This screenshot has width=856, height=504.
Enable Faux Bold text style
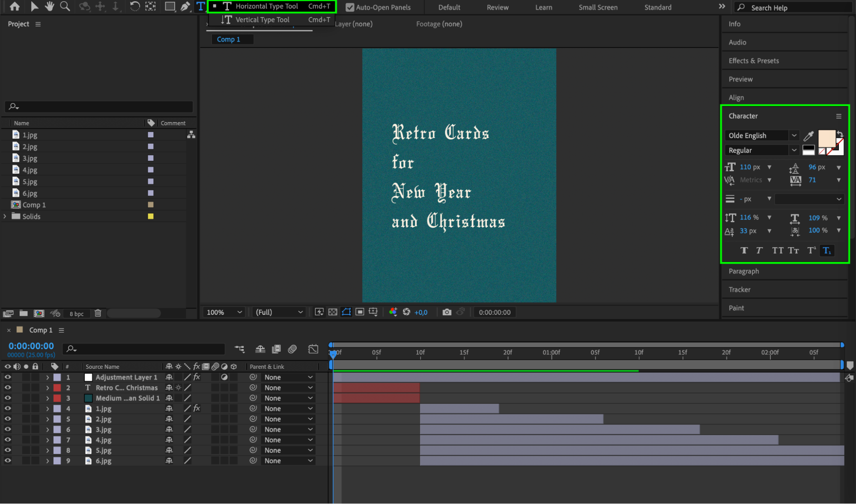pyautogui.click(x=744, y=251)
